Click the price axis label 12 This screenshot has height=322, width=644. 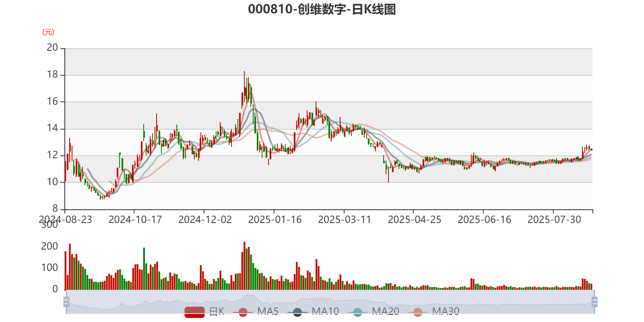click(x=52, y=155)
